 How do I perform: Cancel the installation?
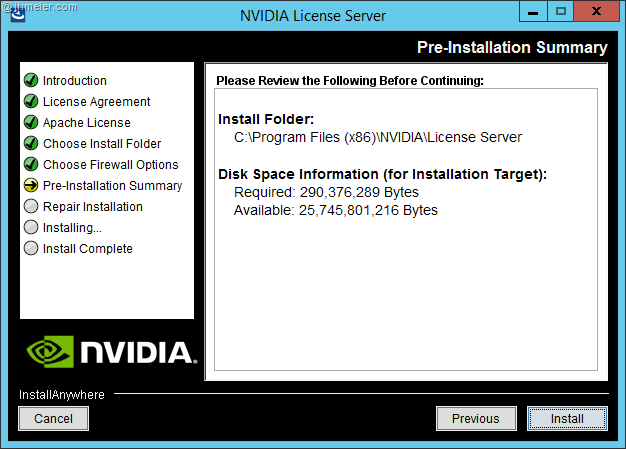[x=53, y=418]
